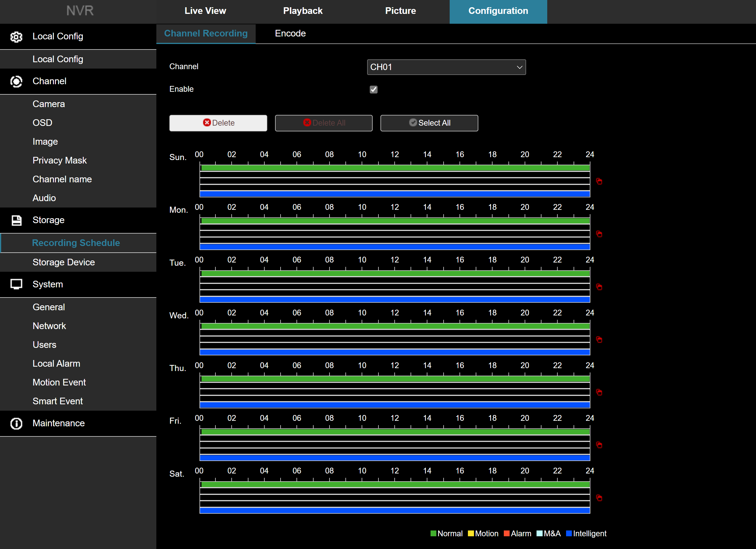
Task: Click the red copy icon beside Monday schedule
Action: coord(599,234)
